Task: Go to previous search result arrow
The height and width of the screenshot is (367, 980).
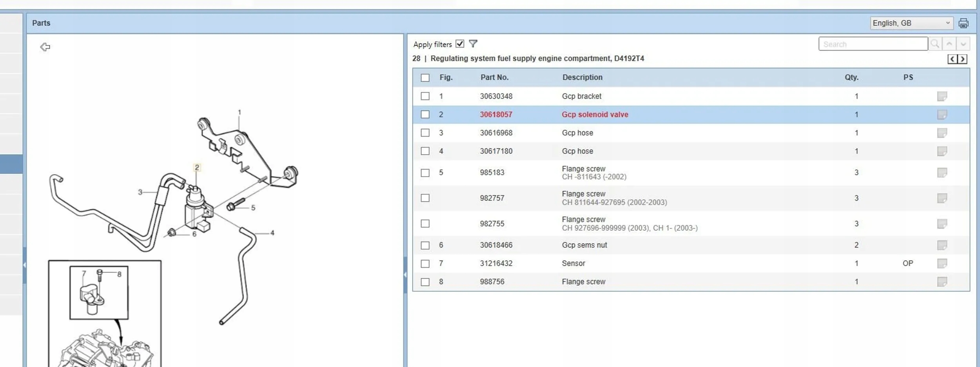Action: (x=949, y=44)
